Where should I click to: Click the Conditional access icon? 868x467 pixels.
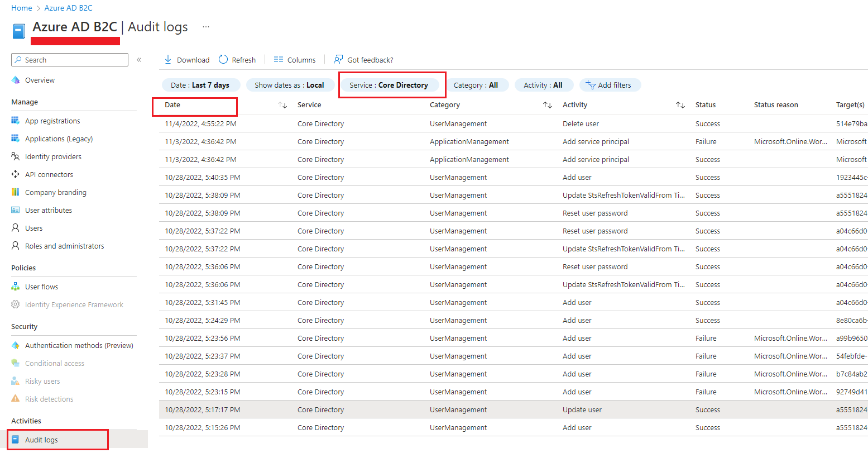[x=16, y=363]
